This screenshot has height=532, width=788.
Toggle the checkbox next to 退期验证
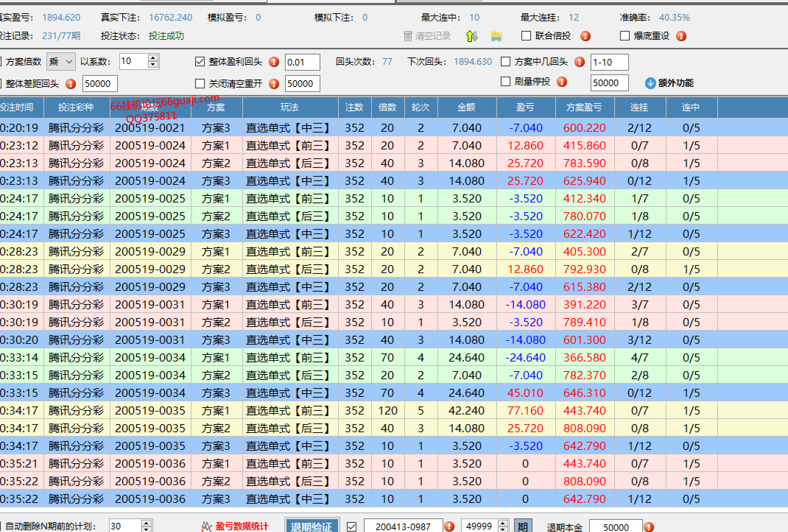[x=352, y=526]
